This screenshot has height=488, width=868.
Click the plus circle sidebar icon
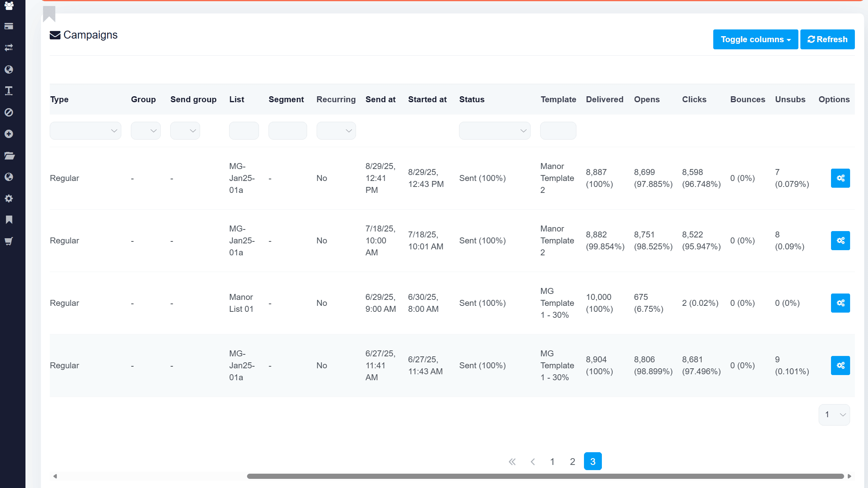[9, 134]
